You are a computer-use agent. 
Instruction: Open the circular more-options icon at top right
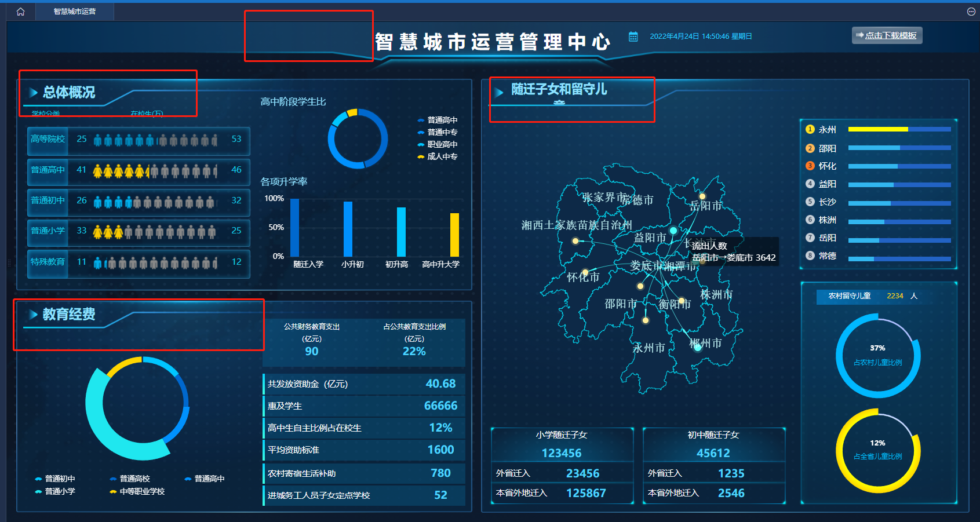pyautogui.click(x=971, y=12)
